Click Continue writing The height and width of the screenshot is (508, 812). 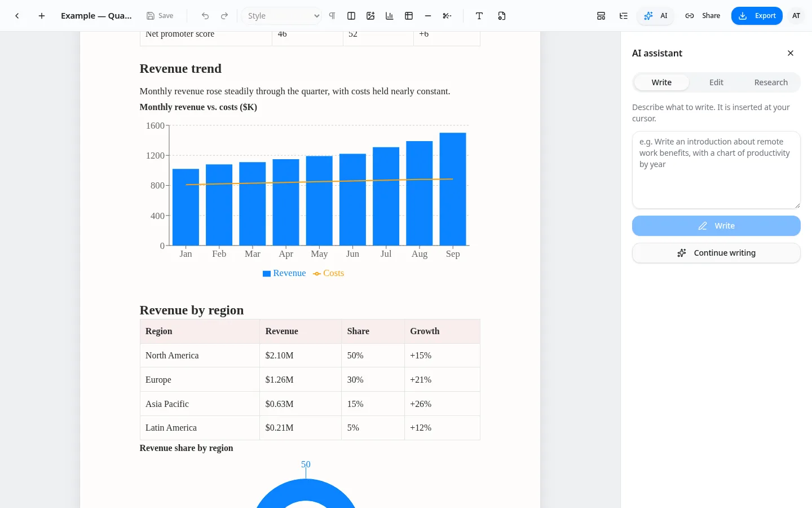tap(716, 253)
